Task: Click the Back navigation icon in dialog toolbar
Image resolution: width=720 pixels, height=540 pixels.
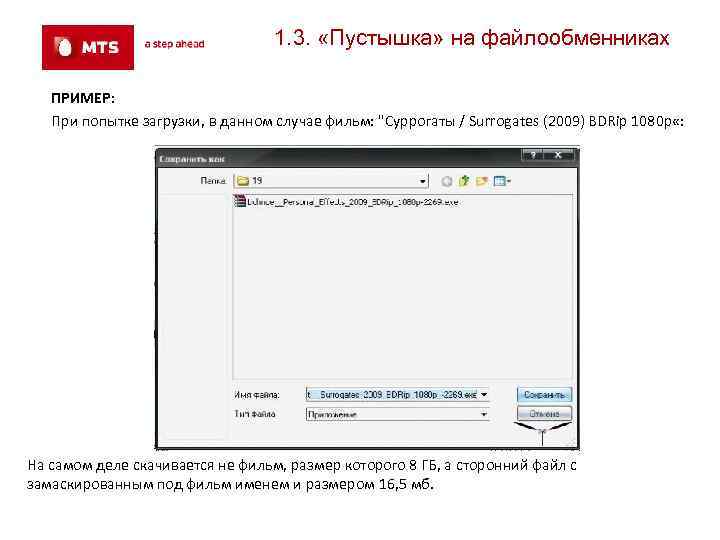Action: click(446, 181)
